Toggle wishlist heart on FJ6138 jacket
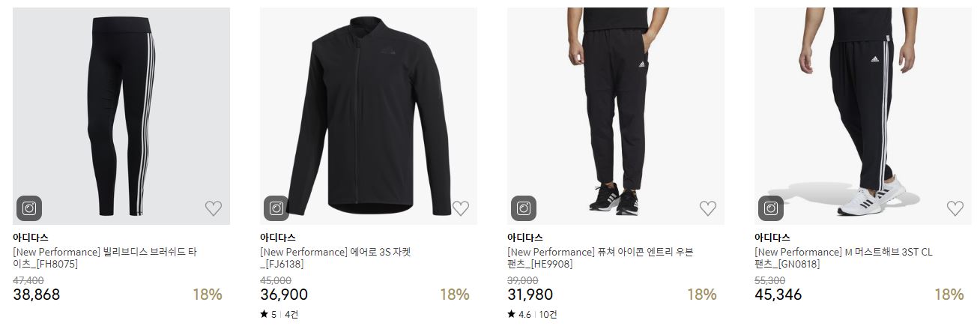This screenshot has width=980, height=335. point(461,208)
